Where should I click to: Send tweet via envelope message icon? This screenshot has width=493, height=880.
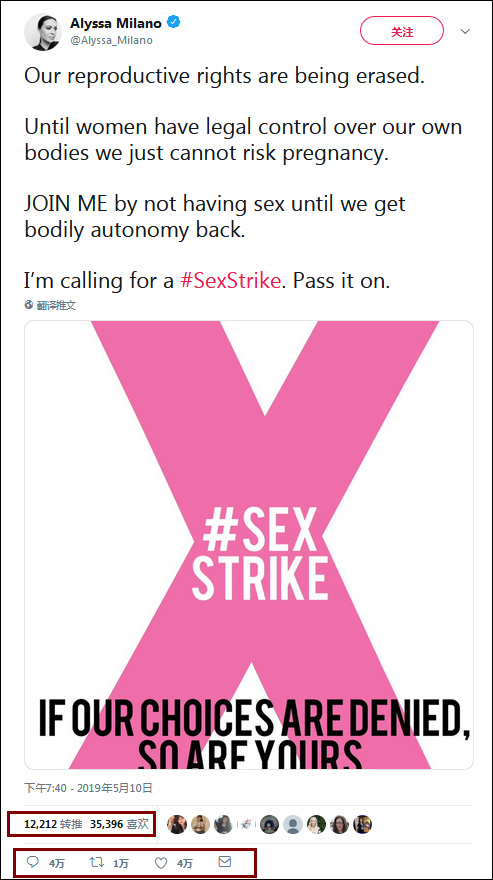tap(225, 861)
